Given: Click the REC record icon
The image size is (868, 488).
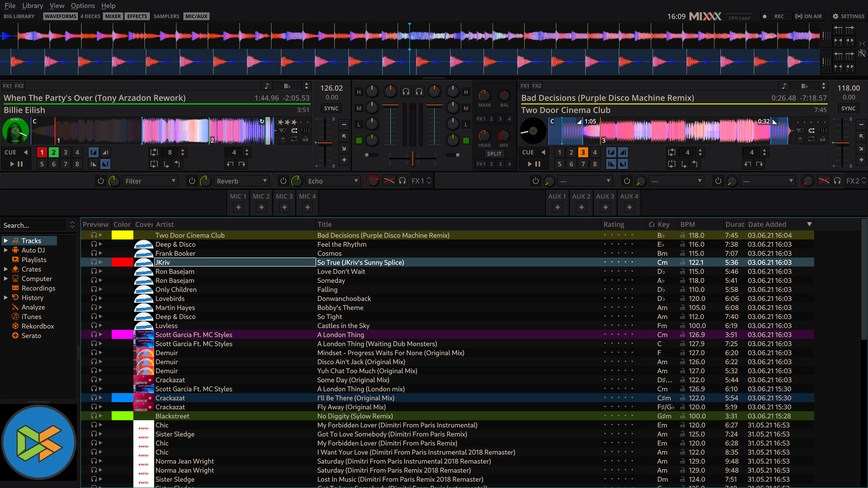Looking at the screenshot, I should click(x=764, y=16).
